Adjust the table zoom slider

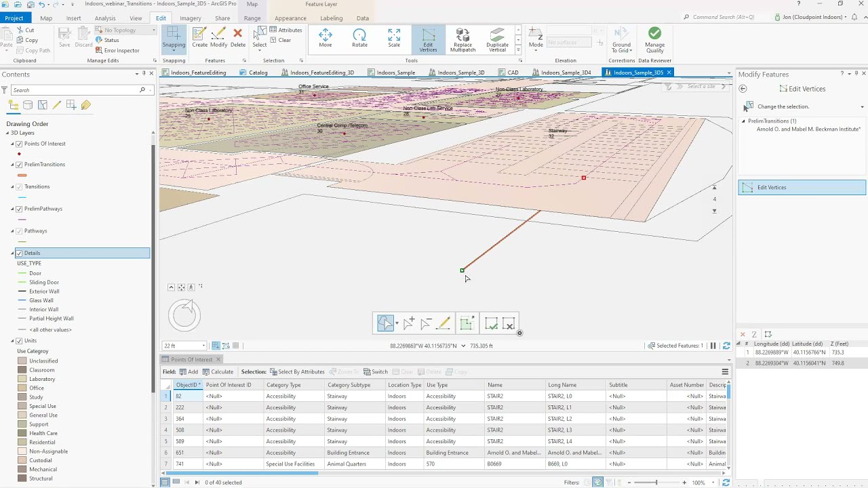point(656,483)
